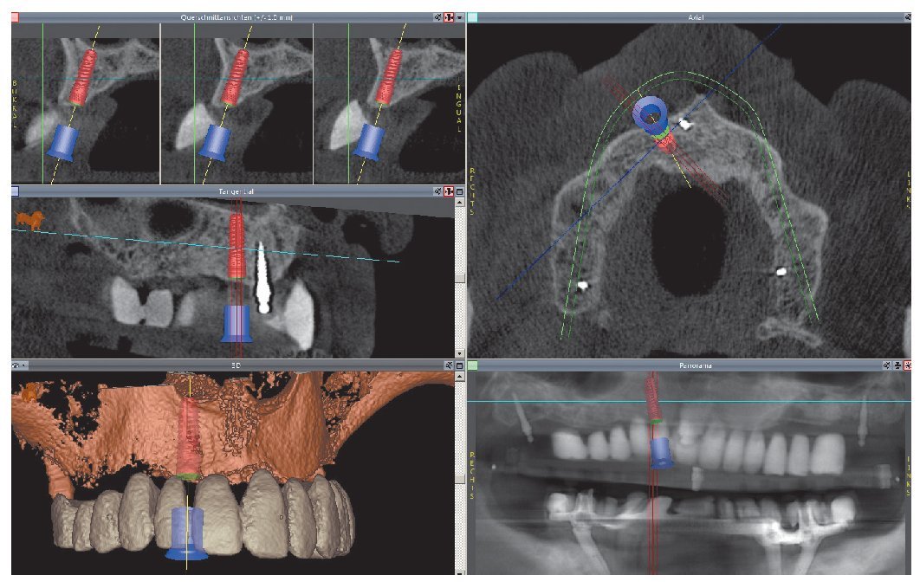Maximize the Tangential view panel
The width and height of the screenshot is (920, 588).
[460, 191]
